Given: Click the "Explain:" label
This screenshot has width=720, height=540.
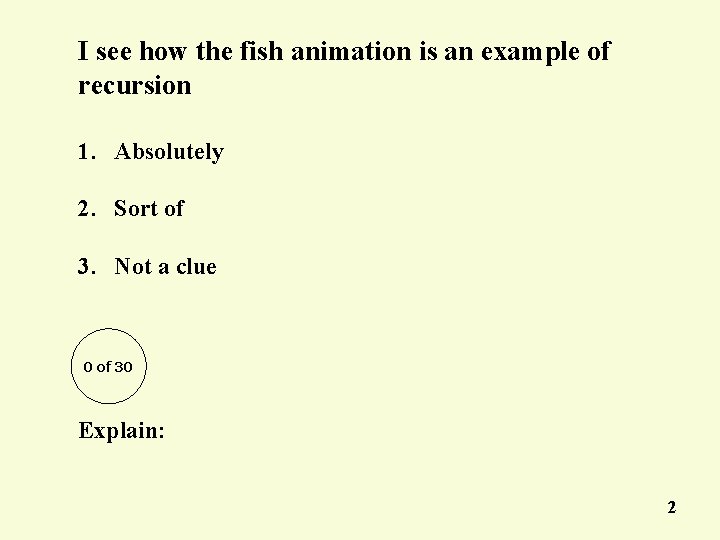Looking at the screenshot, I should point(121,431).
